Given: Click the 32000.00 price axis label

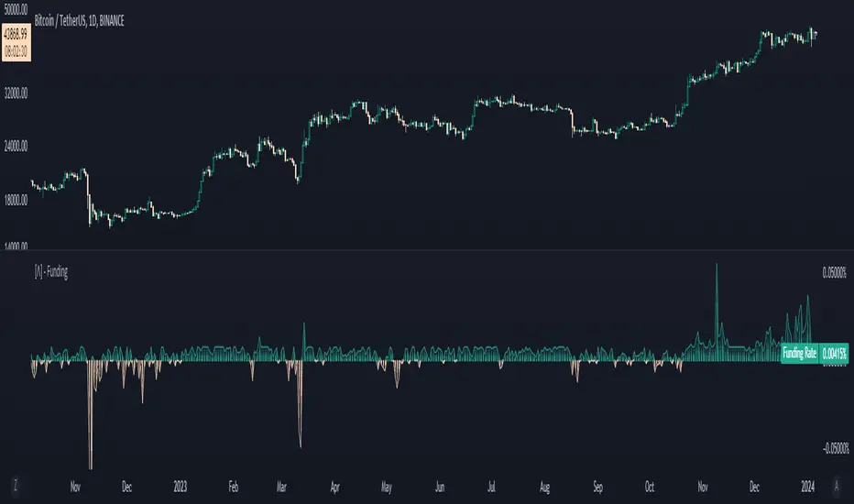Looking at the screenshot, I should tap(16, 92).
